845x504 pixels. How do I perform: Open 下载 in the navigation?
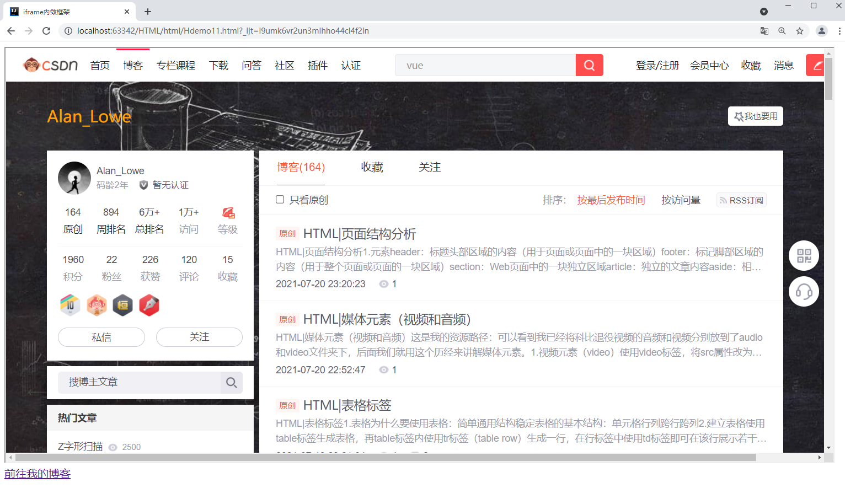click(219, 66)
